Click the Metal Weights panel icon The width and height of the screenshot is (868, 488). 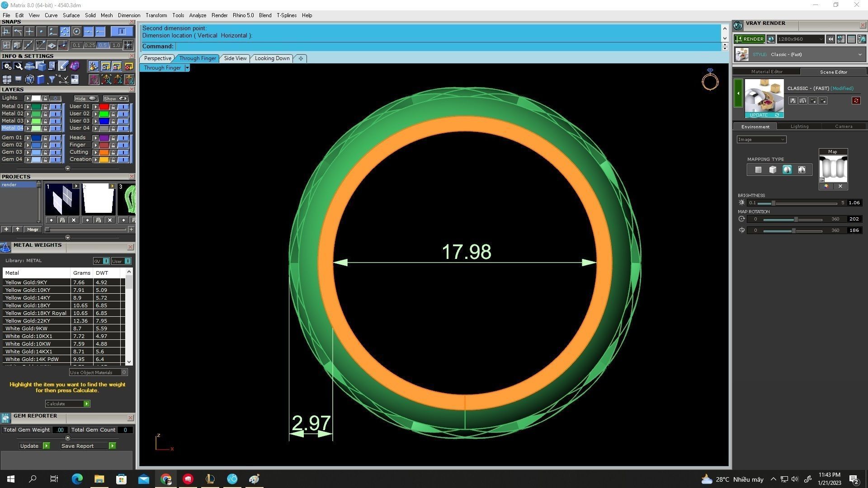(5, 247)
